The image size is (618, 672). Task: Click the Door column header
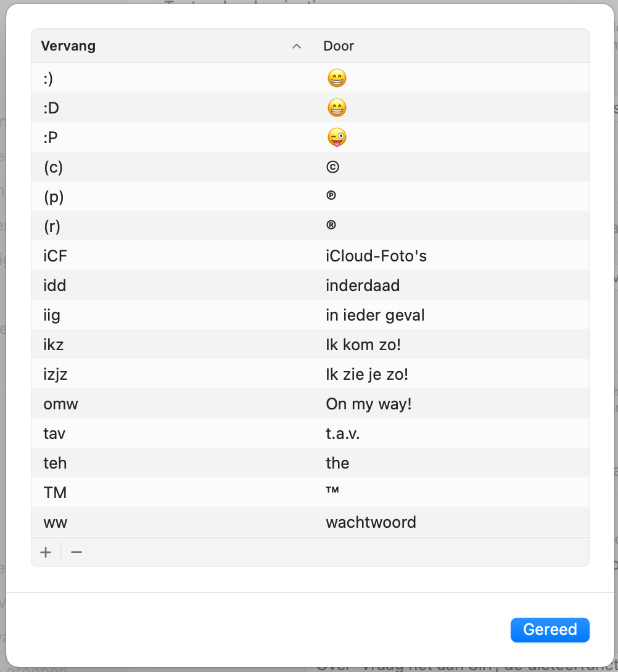point(339,46)
